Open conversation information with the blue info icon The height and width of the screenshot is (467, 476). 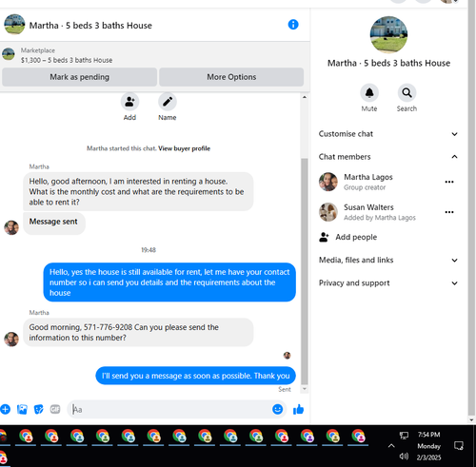coord(293,25)
